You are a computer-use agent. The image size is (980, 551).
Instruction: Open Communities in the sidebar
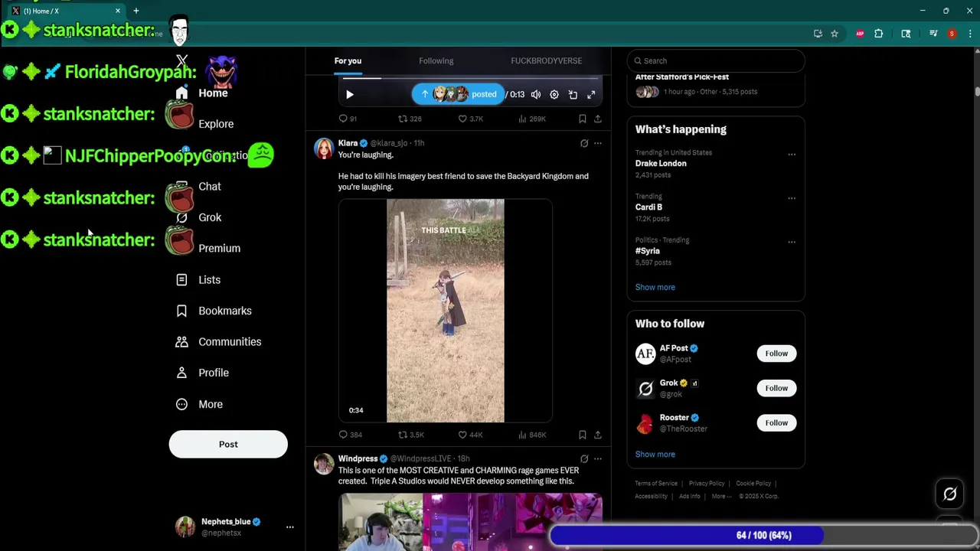[219, 341]
